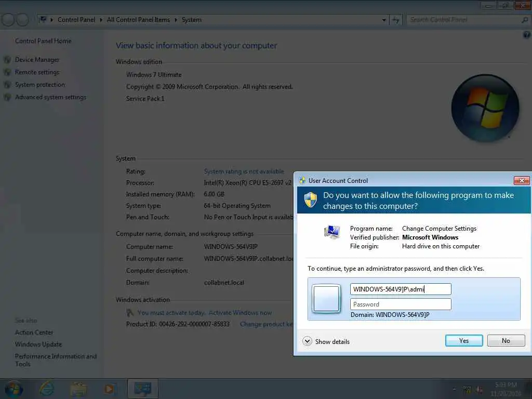Screen dimensions: 532x399
Task: Launch Internet Explorer from taskbar
Action: pos(46,389)
